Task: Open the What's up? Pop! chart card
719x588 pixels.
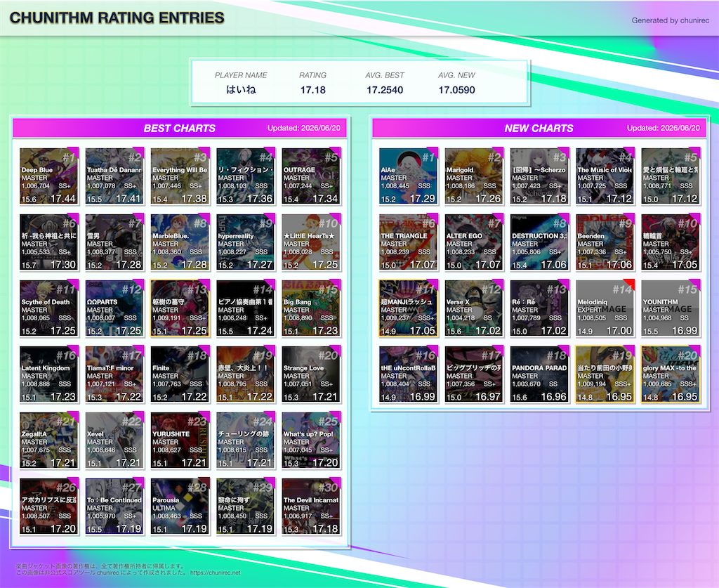Action: coord(311,440)
